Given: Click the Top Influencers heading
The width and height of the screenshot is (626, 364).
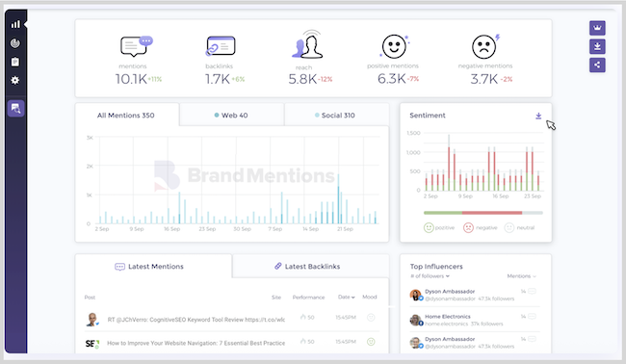Looking at the screenshot, I should tap(436, 266).
